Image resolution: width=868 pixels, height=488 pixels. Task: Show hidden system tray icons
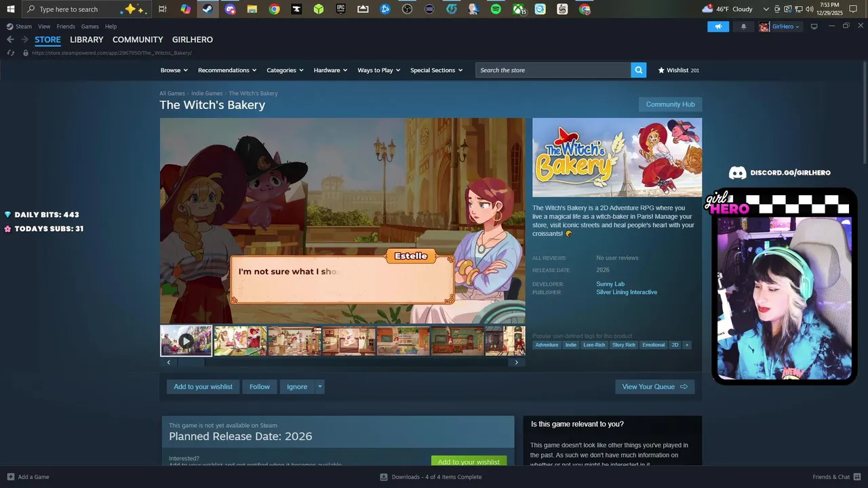coord(766,9)
